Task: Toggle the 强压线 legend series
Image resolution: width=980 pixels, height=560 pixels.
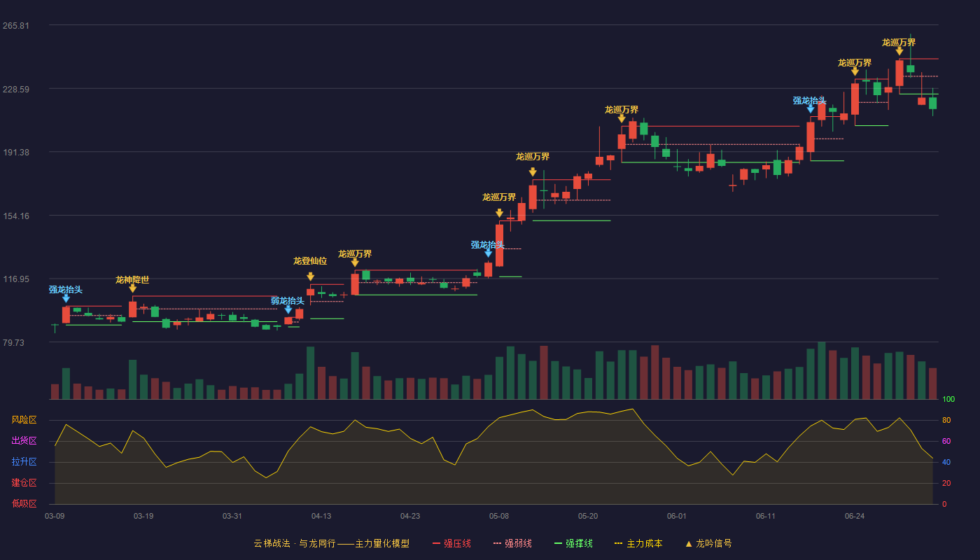Action: coord(451,543)
